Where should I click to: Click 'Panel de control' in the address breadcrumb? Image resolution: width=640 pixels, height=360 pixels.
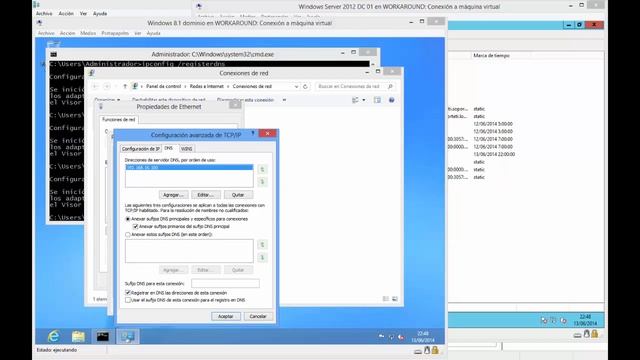[163, 87]
